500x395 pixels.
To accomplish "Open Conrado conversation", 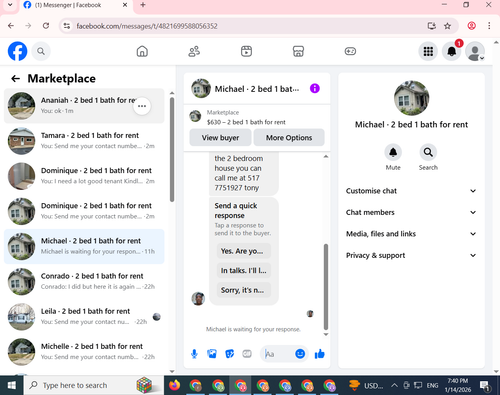I will (84, 282).
